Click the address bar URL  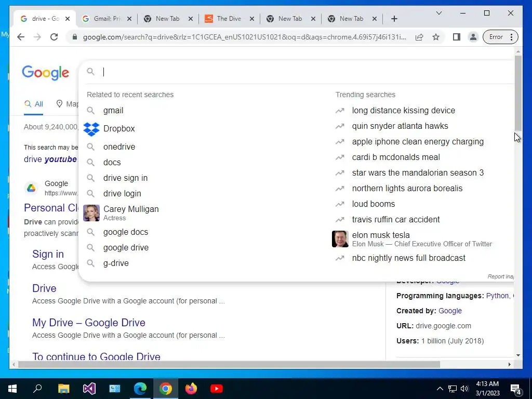(x=244, y=37)
